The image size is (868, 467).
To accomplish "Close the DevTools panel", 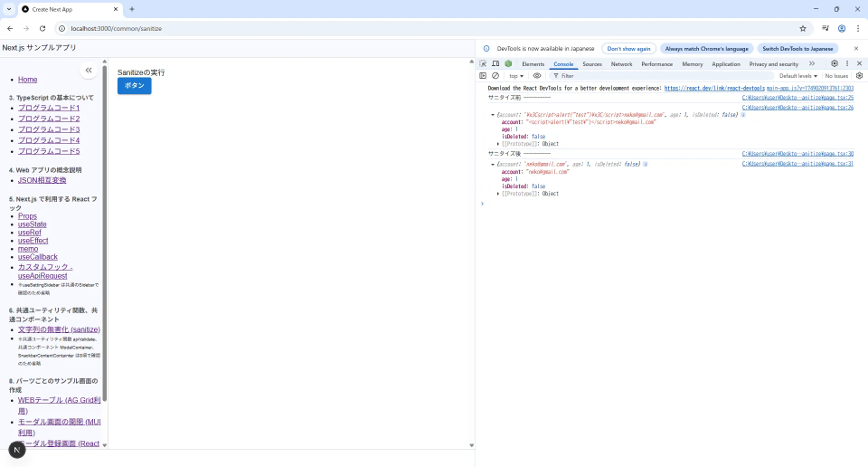I will [x=859, y=63].
